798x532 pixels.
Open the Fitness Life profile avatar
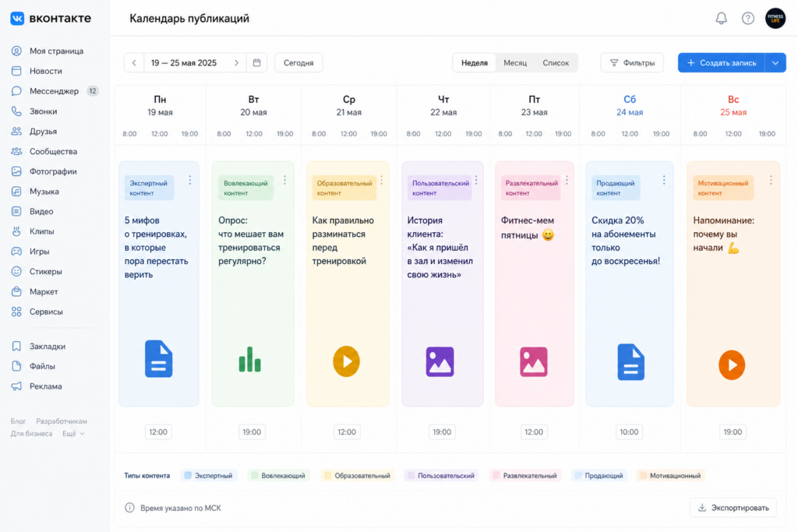775,19
